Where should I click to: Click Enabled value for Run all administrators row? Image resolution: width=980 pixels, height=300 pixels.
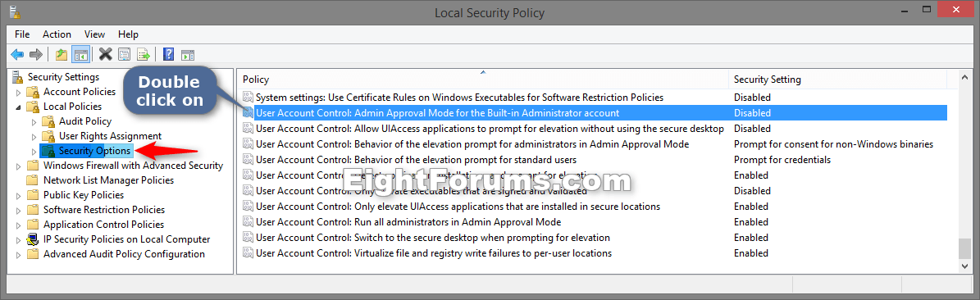click(x=750, y=222)
